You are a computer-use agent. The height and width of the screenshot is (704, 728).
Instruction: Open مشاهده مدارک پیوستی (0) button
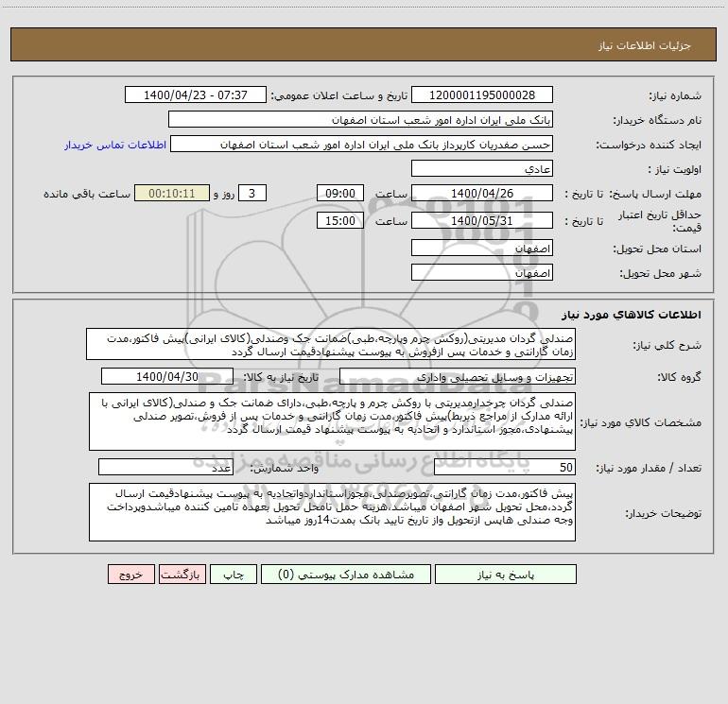[x=346, y=574]
